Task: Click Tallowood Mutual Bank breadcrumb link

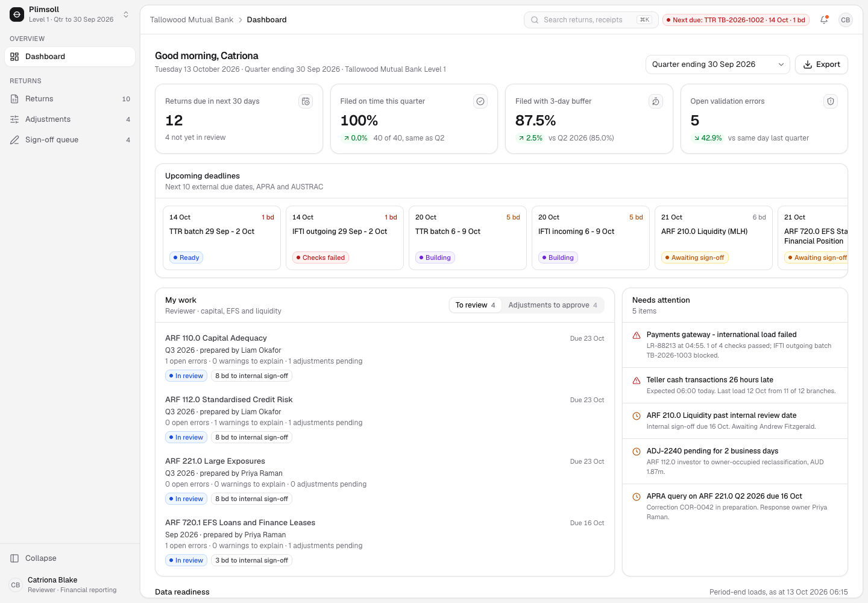Action: pos(192,20)
